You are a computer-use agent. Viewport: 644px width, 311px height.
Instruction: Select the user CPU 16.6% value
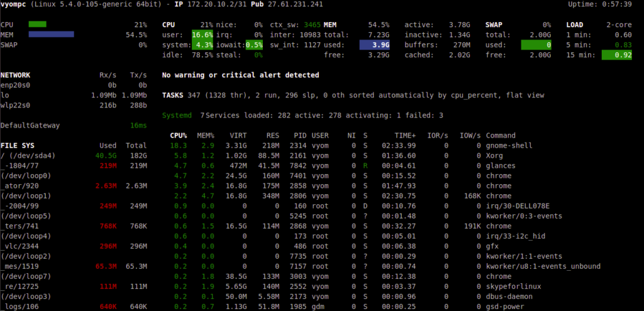[203, 35]
